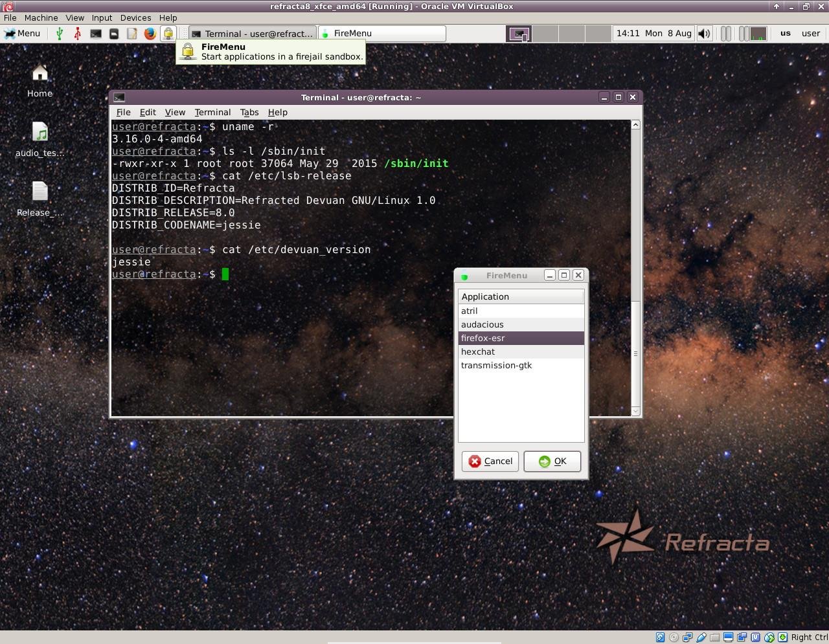Image resolution: width=829 pixels, height=644 pixels.
Task: Click the 'us' keyboard layout indicator
Action: pyautogui.click(x=786, y=34)
